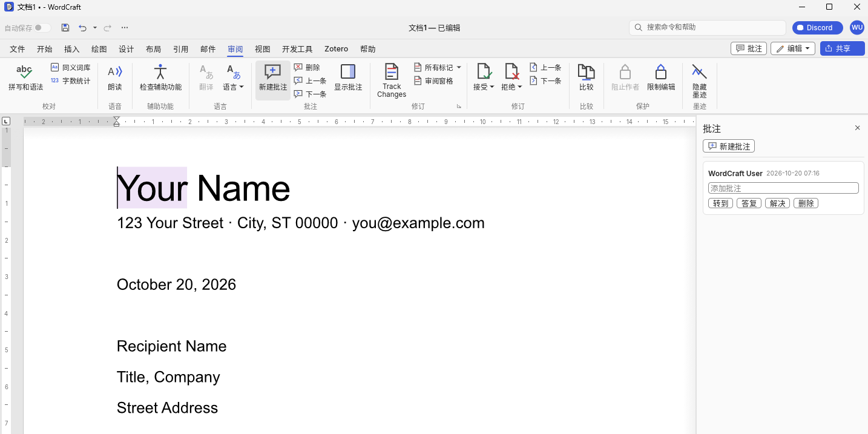
Task: Click 删除 on the comment card
Action: click(806, 203)
